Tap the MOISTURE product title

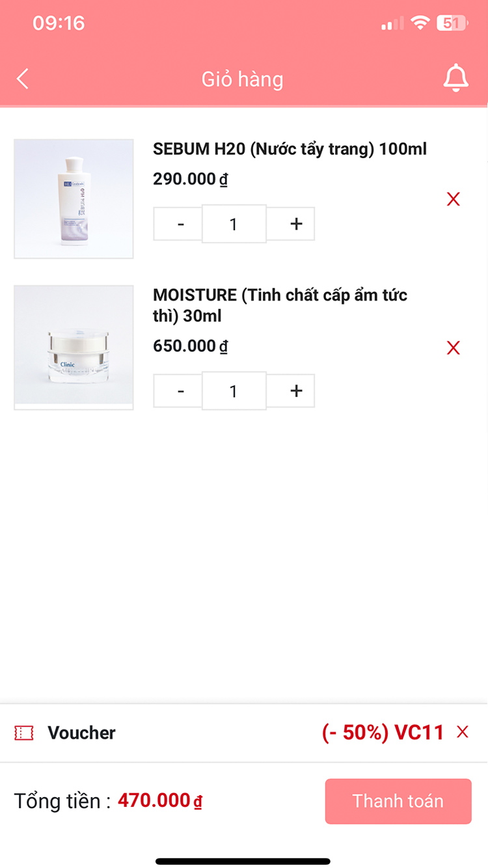tap(280, 305)
